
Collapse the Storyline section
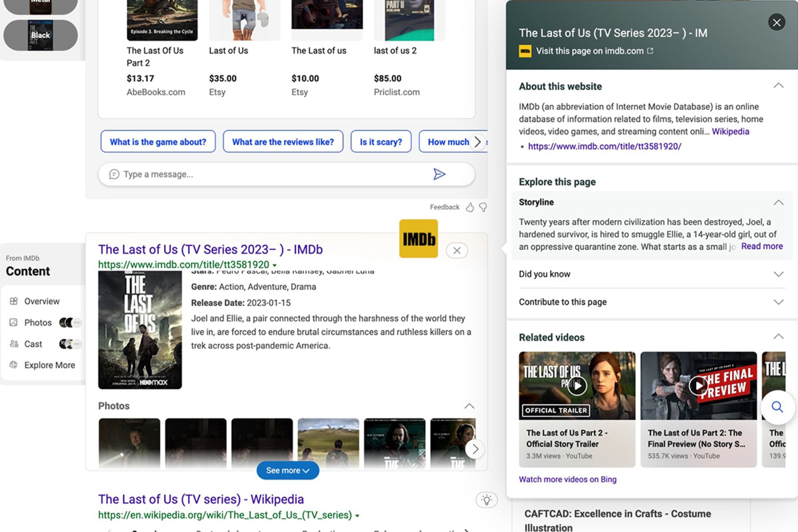[778, 202]
